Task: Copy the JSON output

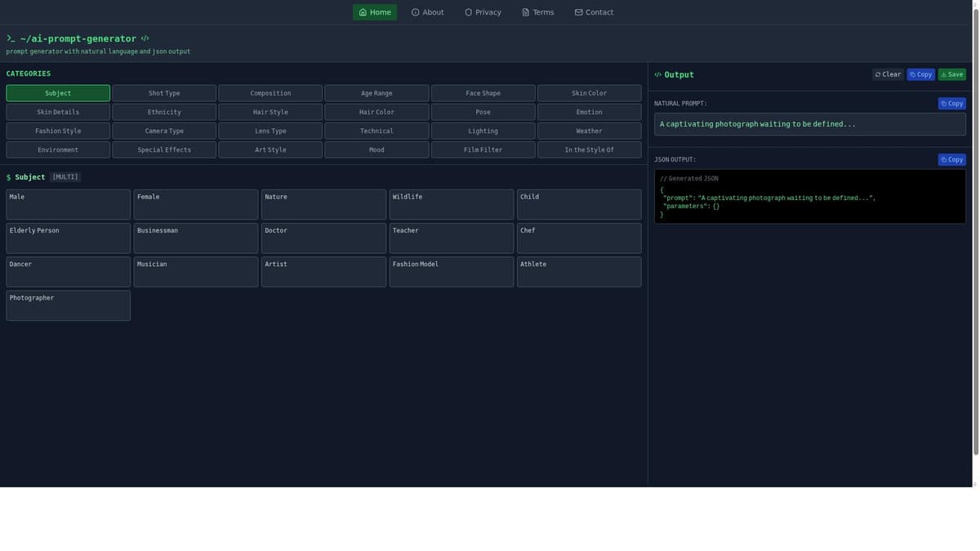Action: tap(951, 160)
